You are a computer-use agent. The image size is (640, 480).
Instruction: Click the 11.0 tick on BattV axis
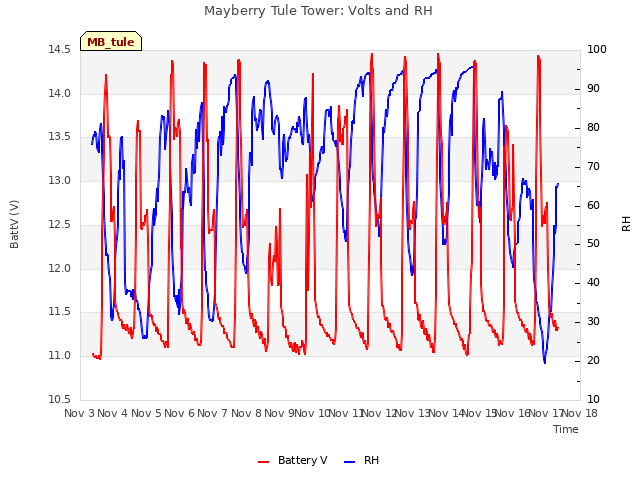60,356
